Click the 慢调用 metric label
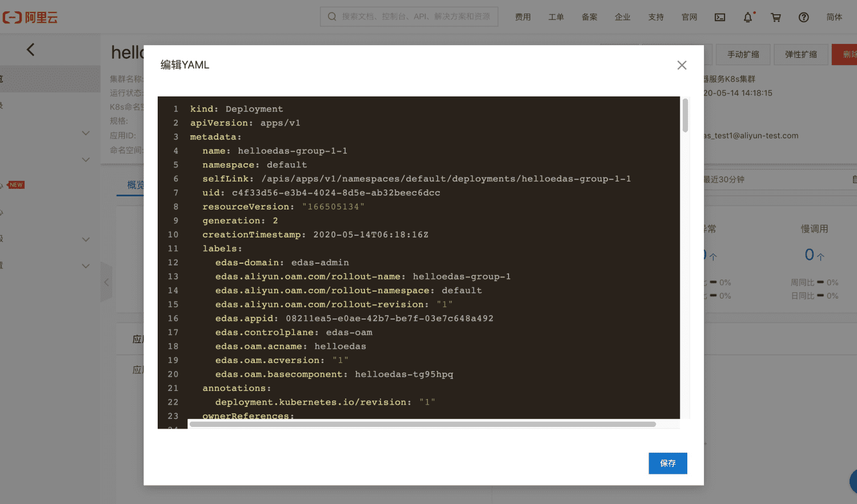The height and width of the screenshot is (504, 857). pyautogui.click(x=814, y=229)
